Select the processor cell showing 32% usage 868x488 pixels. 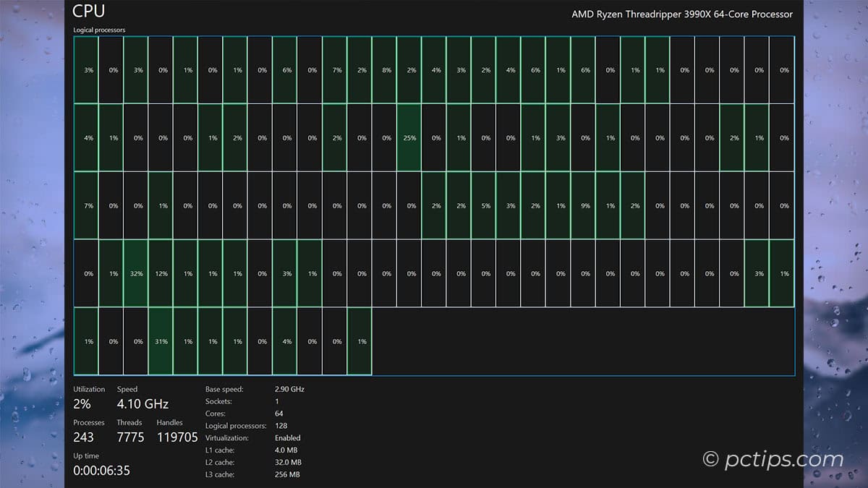136,273
